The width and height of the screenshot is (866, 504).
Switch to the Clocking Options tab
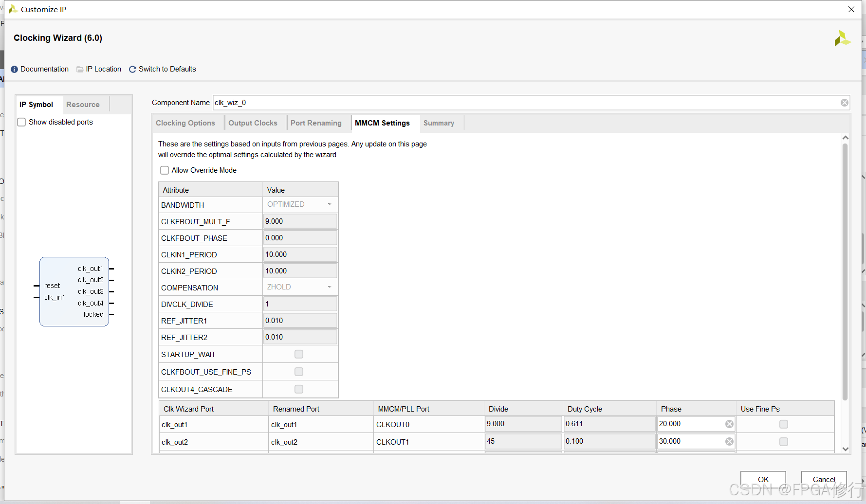[185, 123]
